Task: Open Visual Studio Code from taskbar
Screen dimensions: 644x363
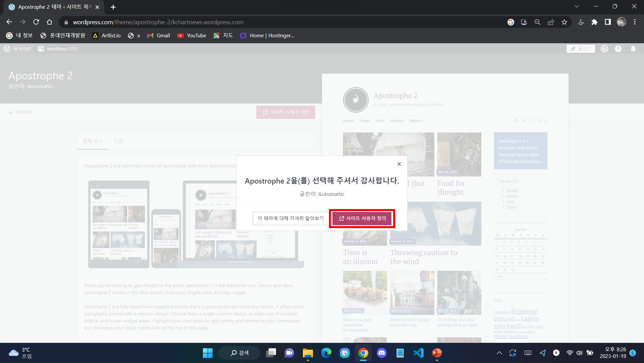Action: click(419, 353)
